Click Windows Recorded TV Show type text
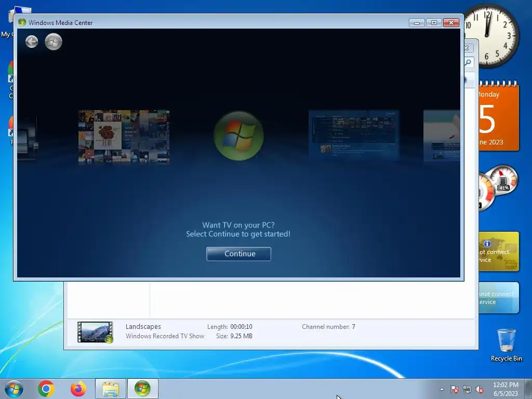Screen dimensions: 532x399 pos(165,336)
